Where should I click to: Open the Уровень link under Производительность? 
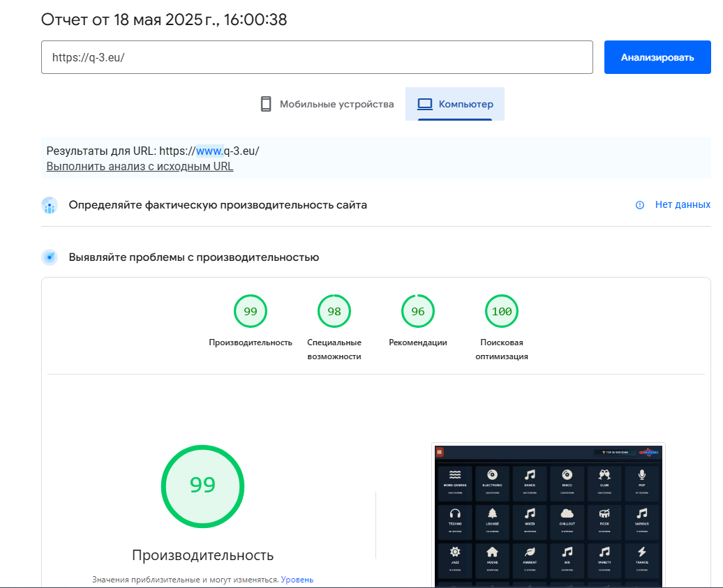pos(297,580)
